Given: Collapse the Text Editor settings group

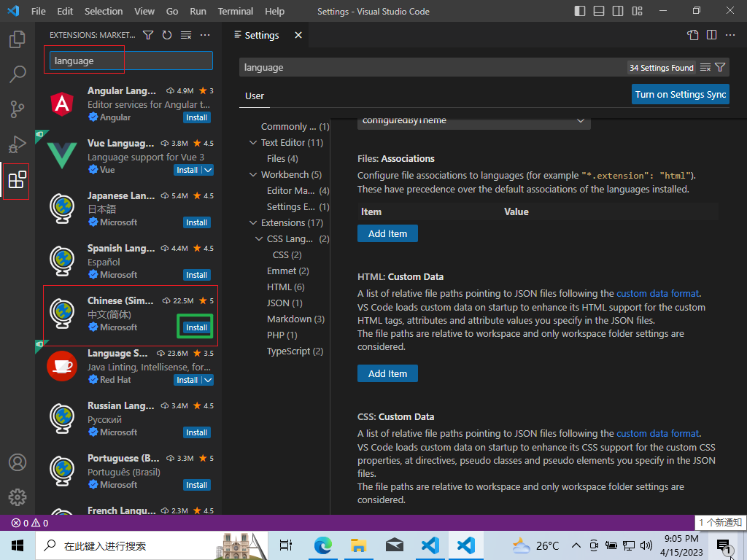Looking at the screenshot, I should 253,143.
